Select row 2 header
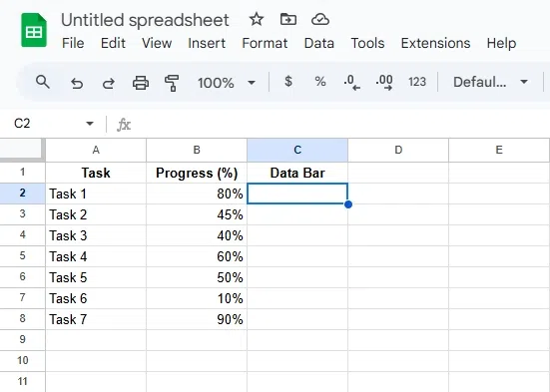This screenshot has width=550, height=392. [22, 194]
